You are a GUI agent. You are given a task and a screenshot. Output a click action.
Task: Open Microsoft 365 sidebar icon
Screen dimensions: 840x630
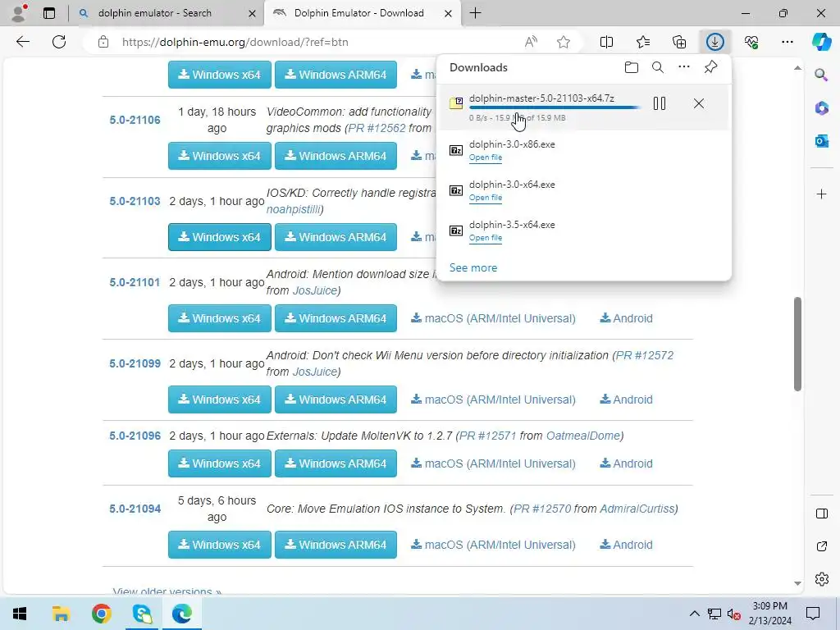[x=822, y=108]
